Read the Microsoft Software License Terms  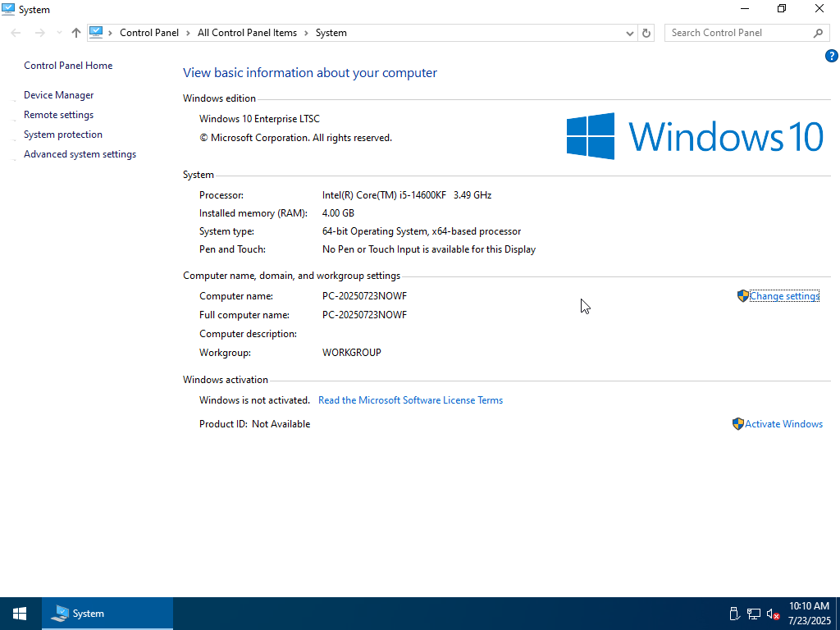(x=410, y=400)
